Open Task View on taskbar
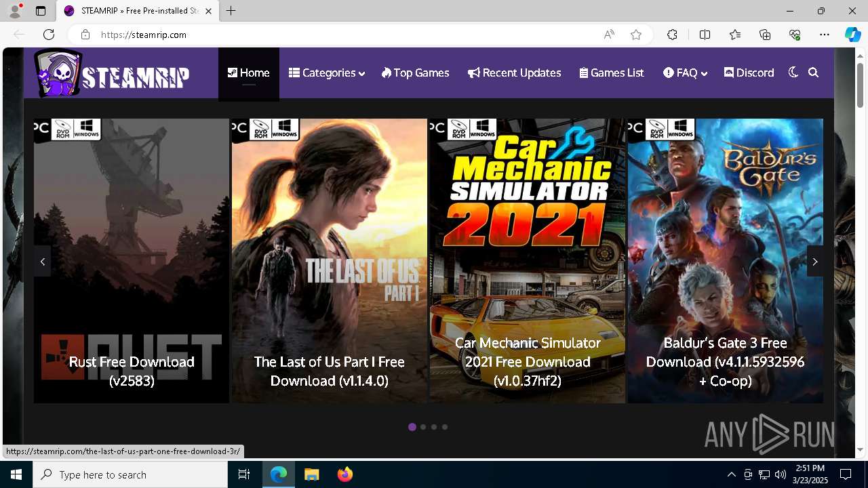The width and height of the screenshot is (868, 488). 244,474
